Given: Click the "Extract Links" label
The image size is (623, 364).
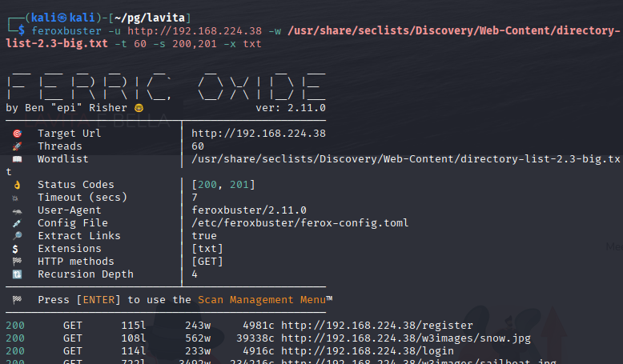Looking at the screenshot, I should (x=79, y=236).
